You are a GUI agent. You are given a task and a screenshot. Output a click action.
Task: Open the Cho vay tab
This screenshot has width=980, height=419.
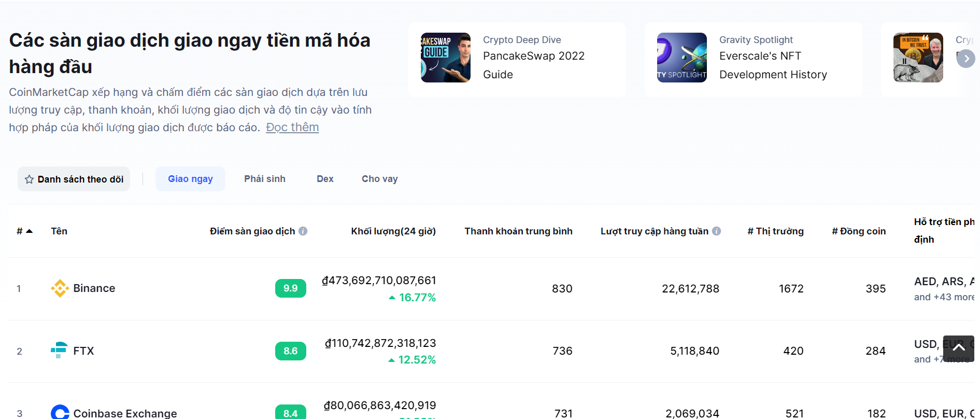(x=380, y=179)
